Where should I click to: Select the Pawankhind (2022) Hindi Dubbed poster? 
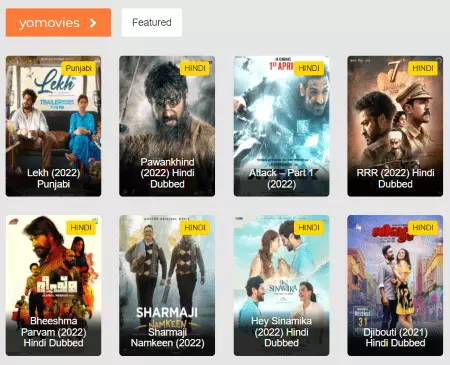tap(167, 126)
